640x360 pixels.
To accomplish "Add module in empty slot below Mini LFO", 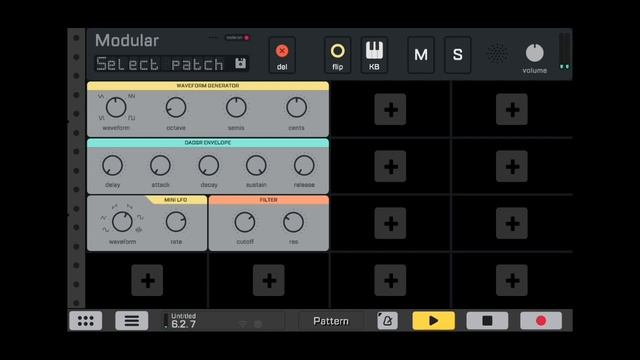I will (x=147, y=280).
